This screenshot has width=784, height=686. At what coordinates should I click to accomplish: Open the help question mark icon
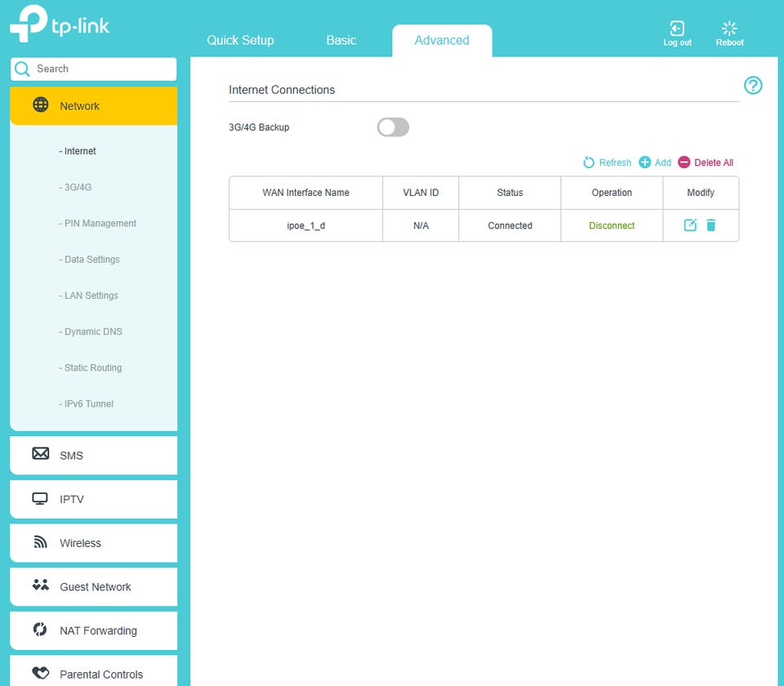(x=752, y=86)
